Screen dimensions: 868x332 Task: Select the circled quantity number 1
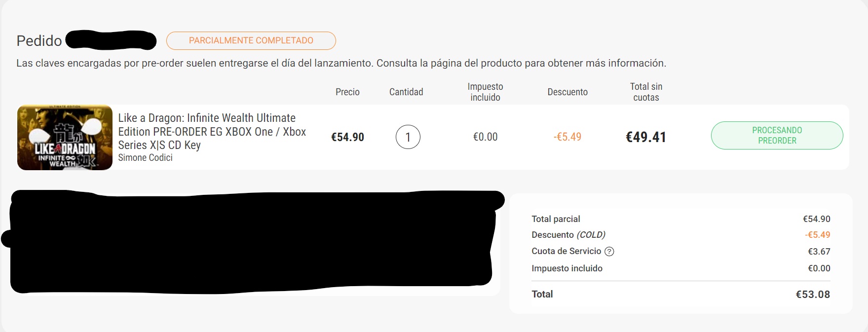click(408, 137)
